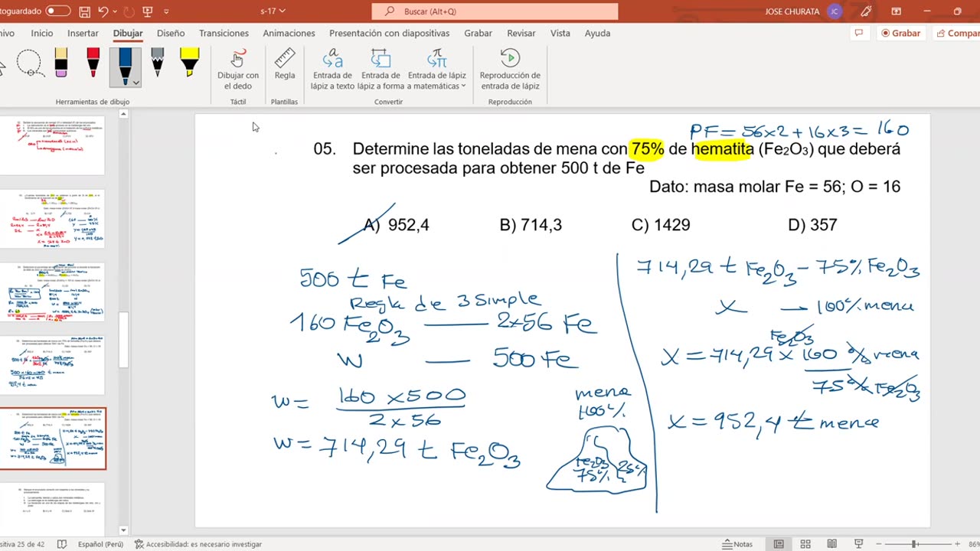Undo the last action

(103, 11)
